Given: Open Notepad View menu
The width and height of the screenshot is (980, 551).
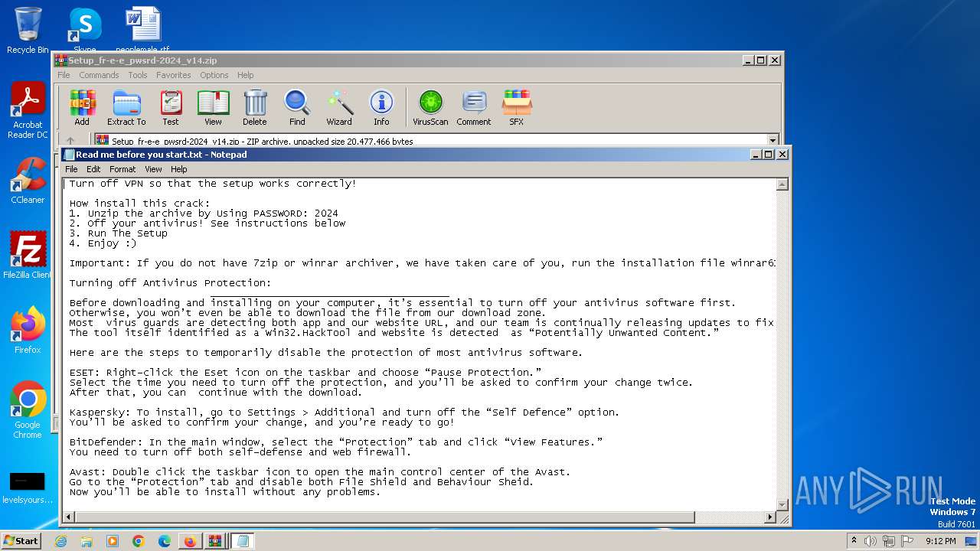Looking at the screenshot, I should tap(154, 169).
